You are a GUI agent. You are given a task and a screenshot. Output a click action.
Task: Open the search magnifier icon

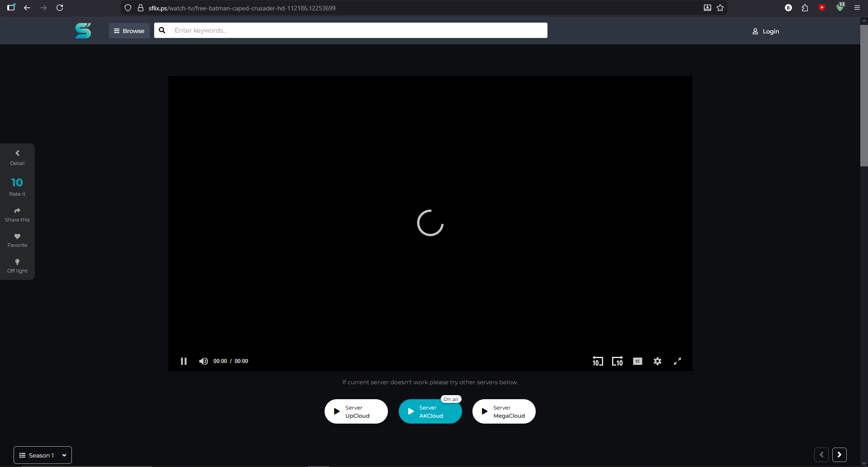point(162,30)
